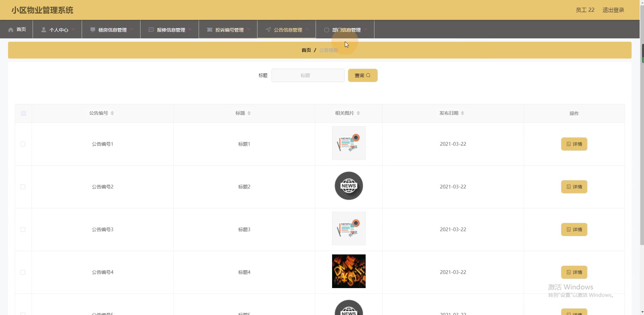Expand the 部门信息管理 dropdown arrow
The image size is (644, 315).
[365, 30]
